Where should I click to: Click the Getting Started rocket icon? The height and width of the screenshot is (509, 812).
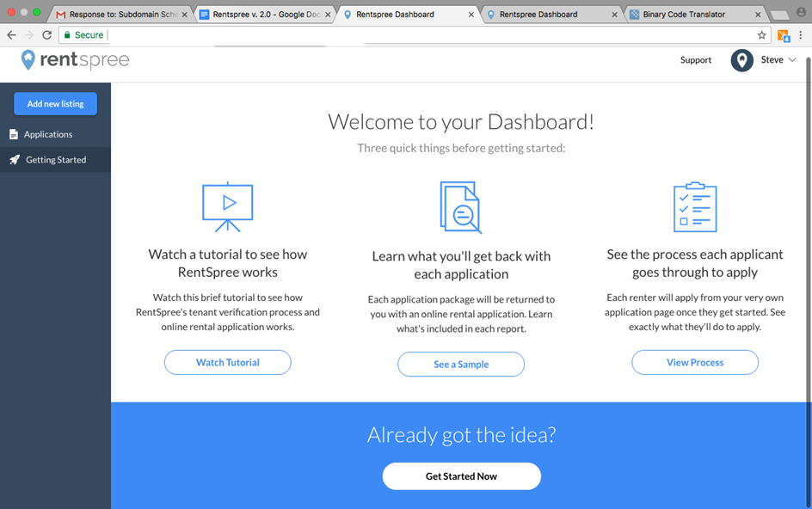tap(15, 159)
